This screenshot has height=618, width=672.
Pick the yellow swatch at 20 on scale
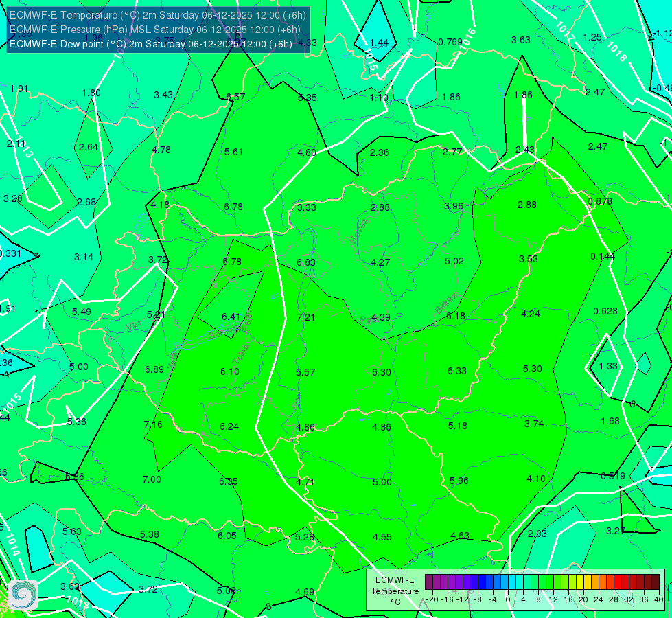click(x=580, y=582)
